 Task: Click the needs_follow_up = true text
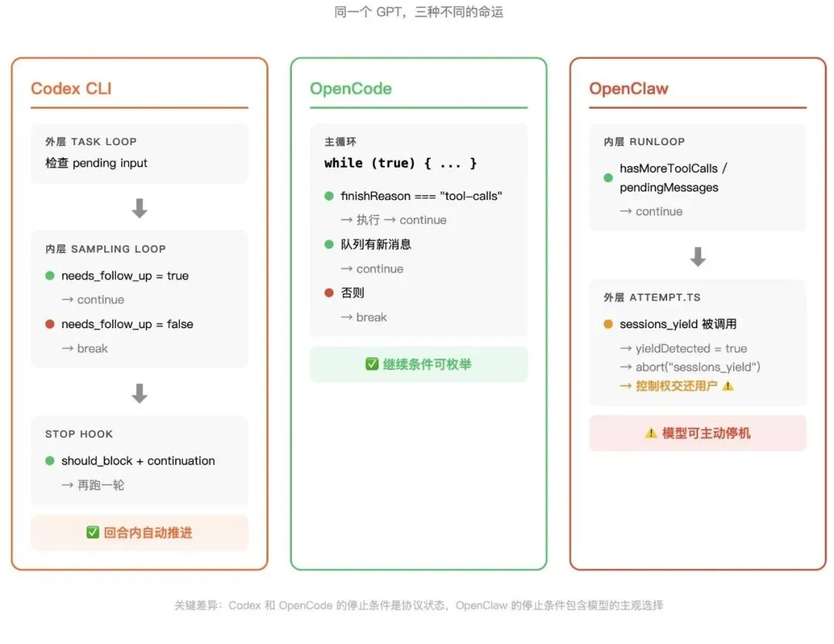pos(125,276)
